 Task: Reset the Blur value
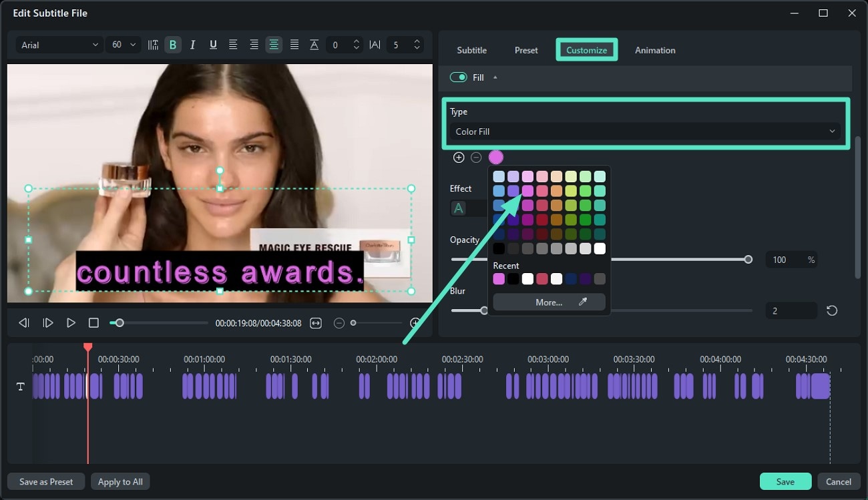point(832,310)
